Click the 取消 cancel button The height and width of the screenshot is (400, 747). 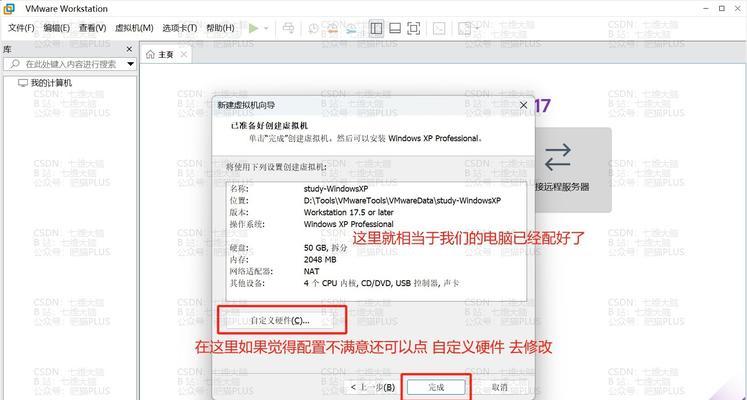(x=499, y=387)
